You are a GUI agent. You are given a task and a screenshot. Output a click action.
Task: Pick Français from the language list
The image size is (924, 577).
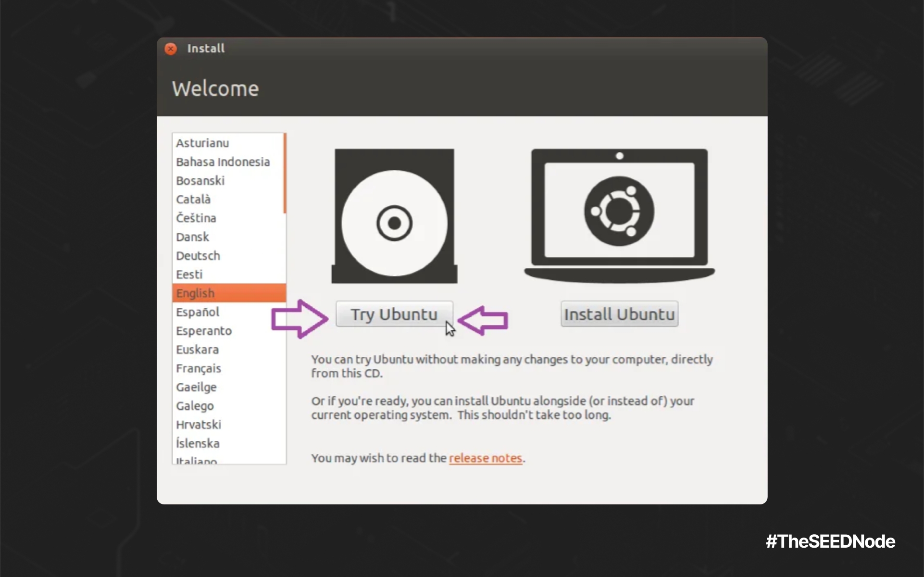click(x=199, y=368)
